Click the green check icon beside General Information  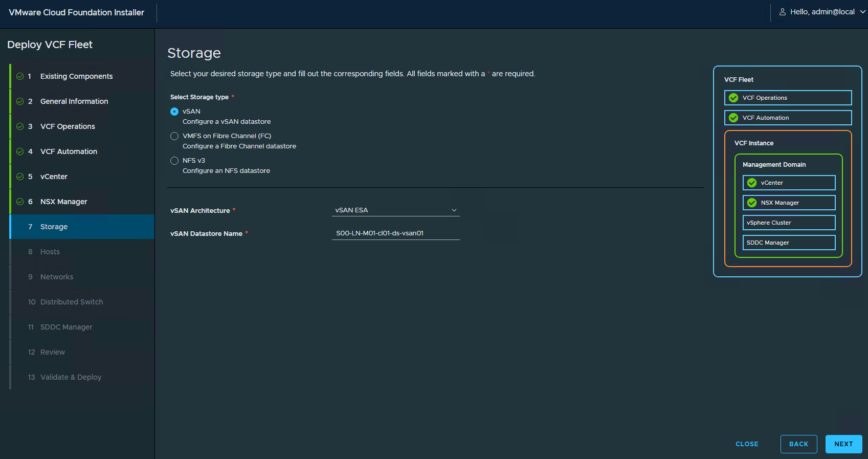click(x=20, y=101)
